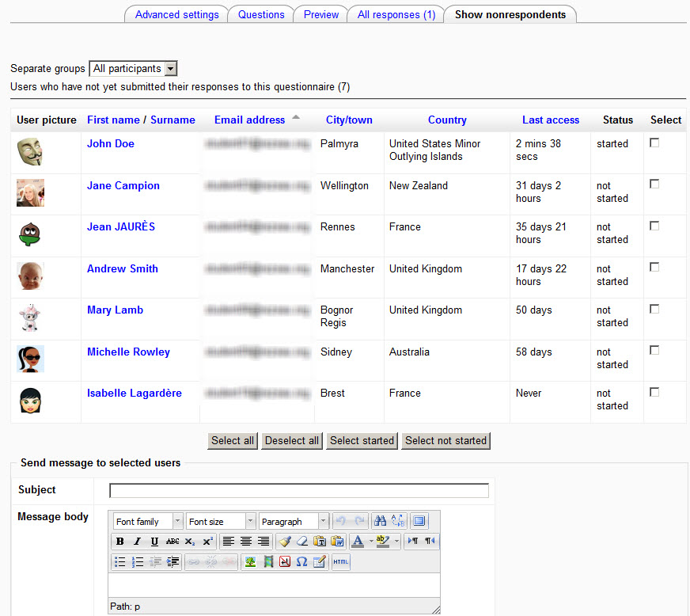
Task: Open the HTML source editor
Action: (340, 562)
